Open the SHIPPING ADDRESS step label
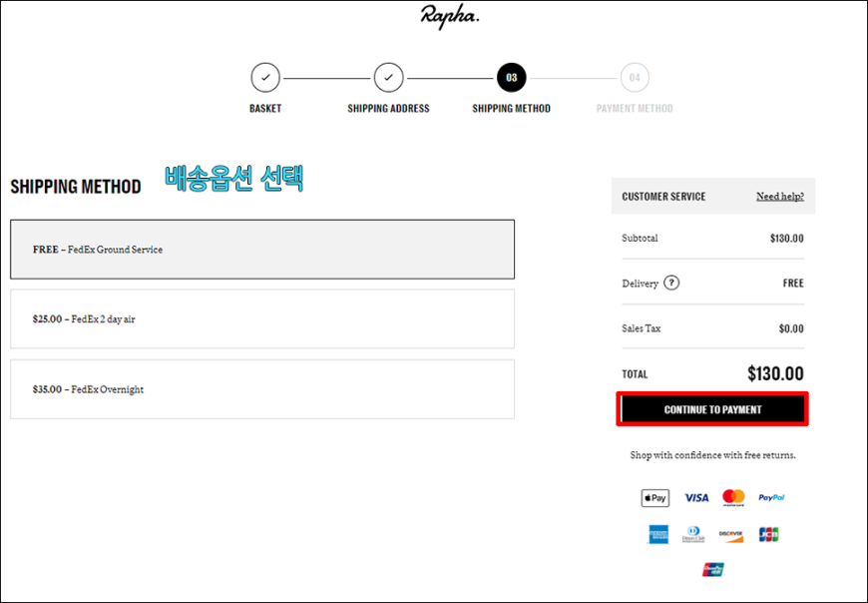This screenshot has width=868, height=603. (x=389, y=109)
